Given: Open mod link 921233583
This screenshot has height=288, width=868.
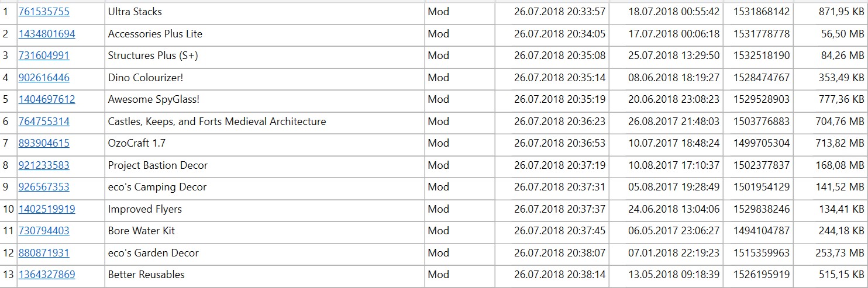Looking at the screenshot, I should click(44, 165).
